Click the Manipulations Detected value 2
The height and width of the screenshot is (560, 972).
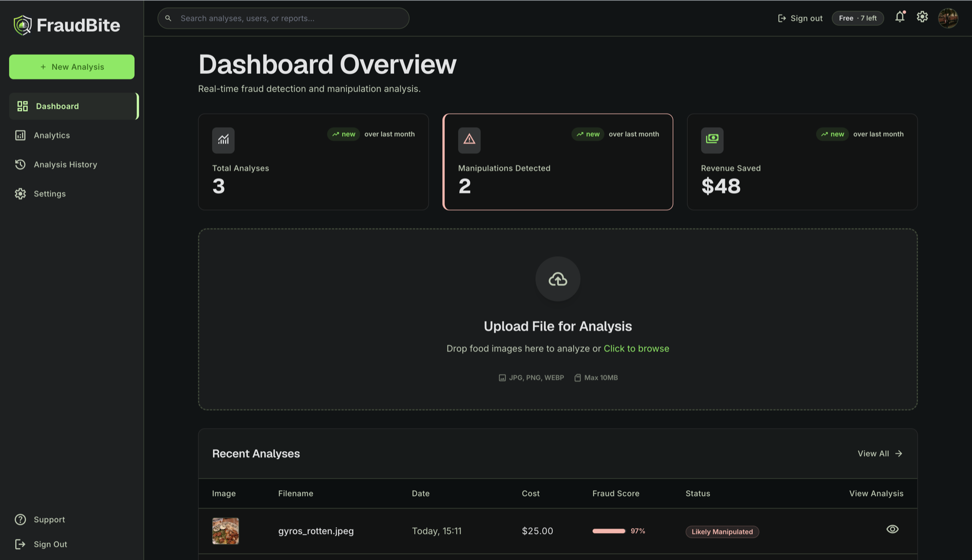pos(465,186)
